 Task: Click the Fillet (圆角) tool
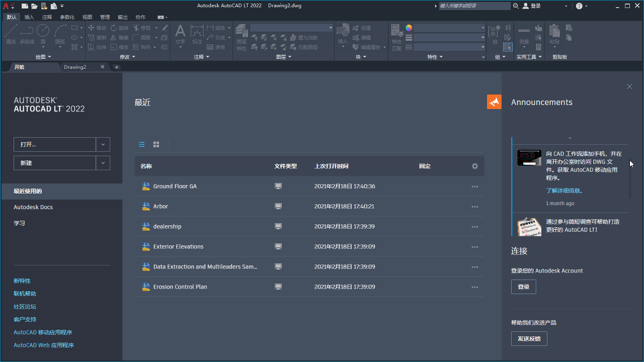142,38
